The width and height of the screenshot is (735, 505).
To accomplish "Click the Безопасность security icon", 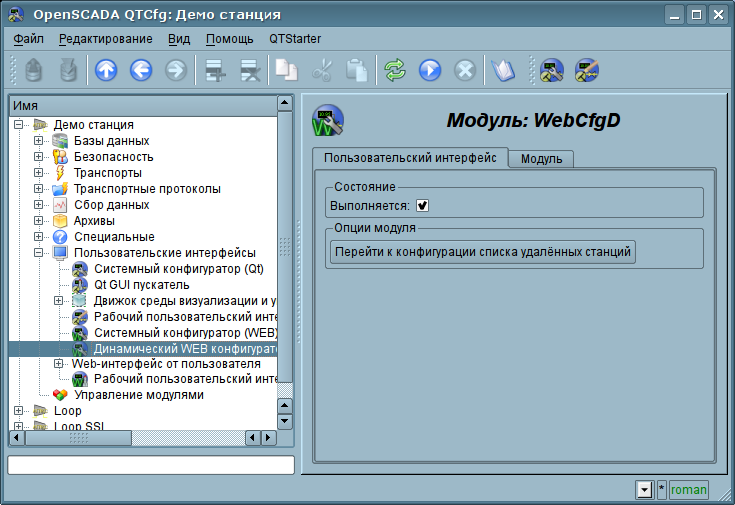I will coord(60,157).
